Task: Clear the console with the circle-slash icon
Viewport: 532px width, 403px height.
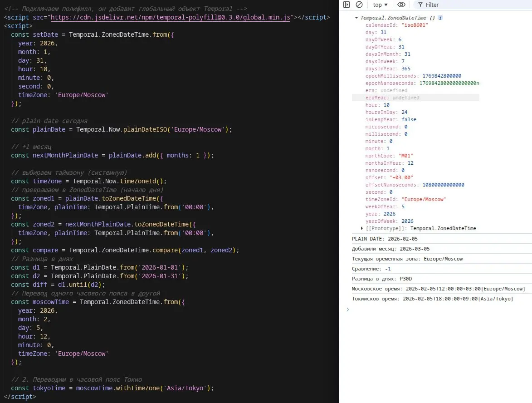Action: pos(359,5)
